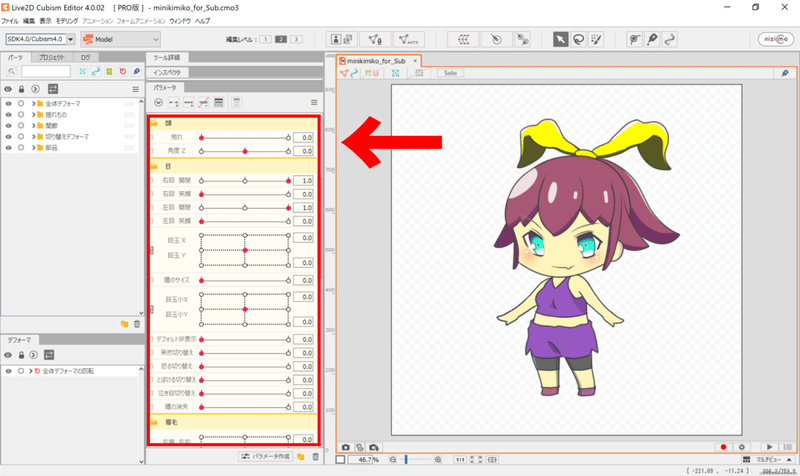Open the インスペクタ panel tab

pyautogui.click(x=167, y=72)
